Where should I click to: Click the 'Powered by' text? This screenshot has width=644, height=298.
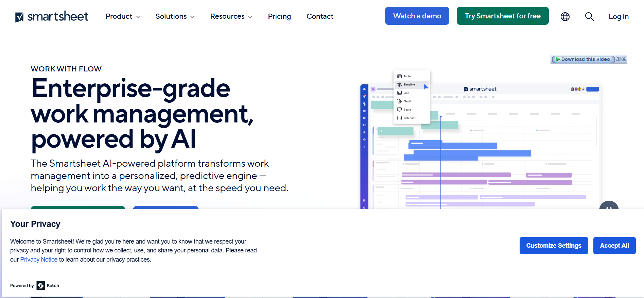(22, 286)
